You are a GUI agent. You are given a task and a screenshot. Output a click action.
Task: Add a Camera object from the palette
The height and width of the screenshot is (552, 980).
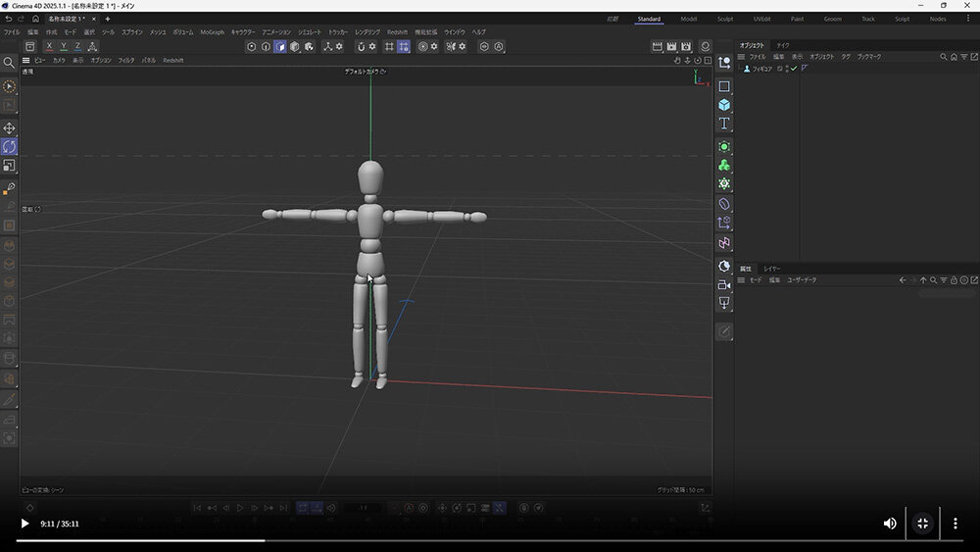[x=724, y=284]
